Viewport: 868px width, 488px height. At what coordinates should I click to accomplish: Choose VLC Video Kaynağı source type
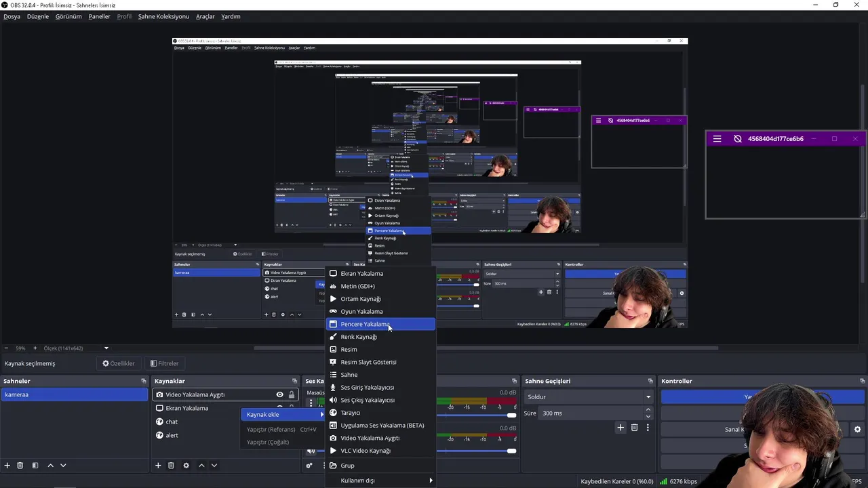(380, 451)
